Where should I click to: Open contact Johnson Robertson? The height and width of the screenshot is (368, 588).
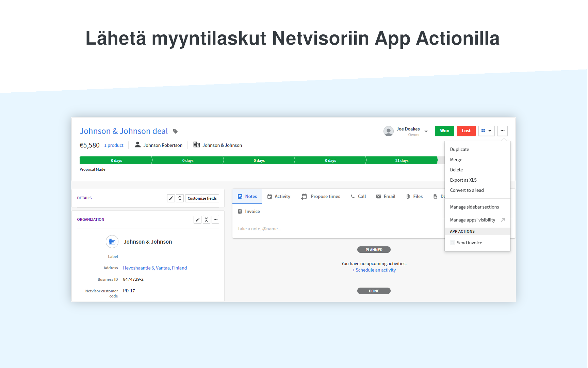[x=163, y=145]
